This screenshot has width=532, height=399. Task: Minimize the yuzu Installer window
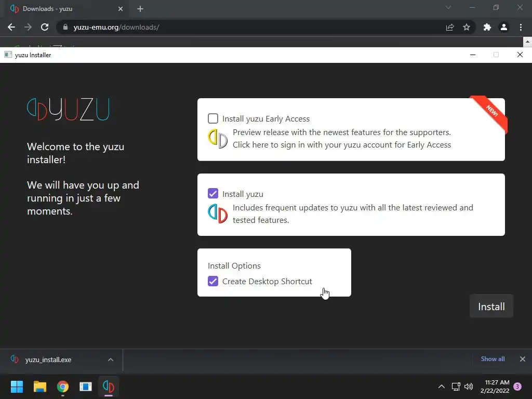(x=473, y=55)
